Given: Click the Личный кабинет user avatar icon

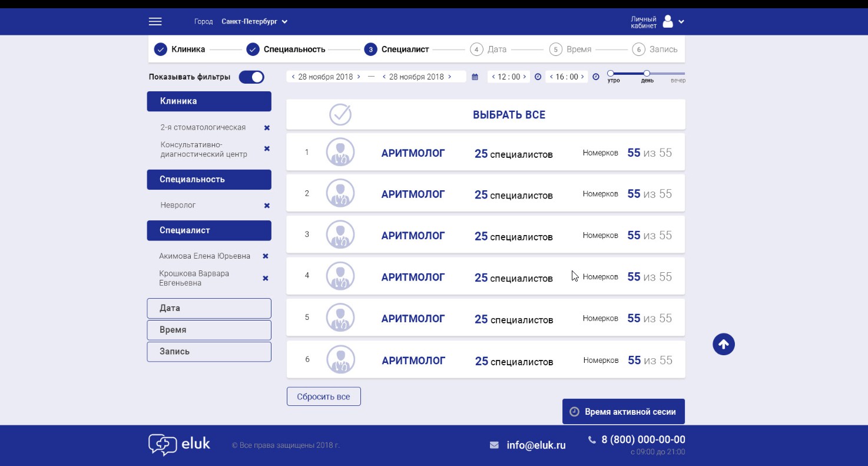Looking at the screenshot, I should coord(668,22).
